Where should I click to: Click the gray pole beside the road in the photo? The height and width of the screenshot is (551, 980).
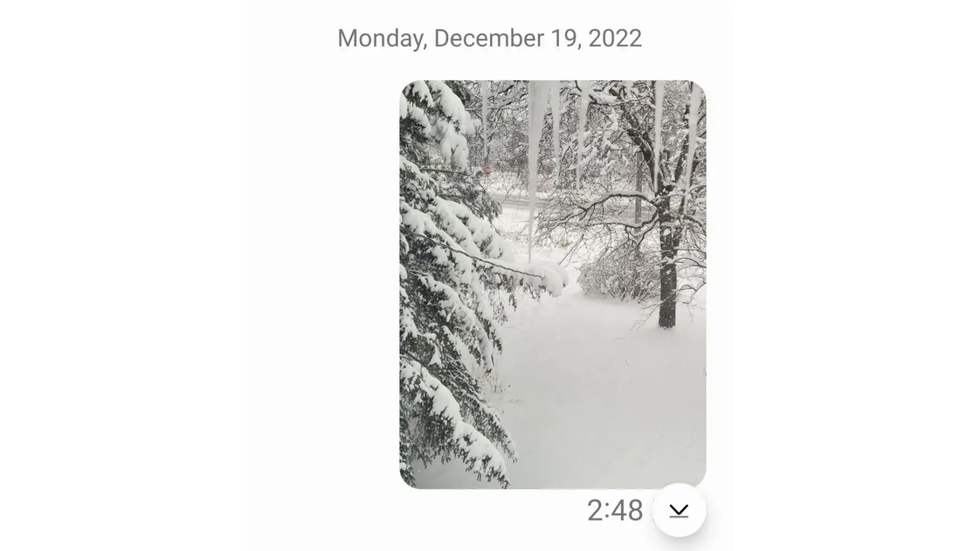[638, 187]
